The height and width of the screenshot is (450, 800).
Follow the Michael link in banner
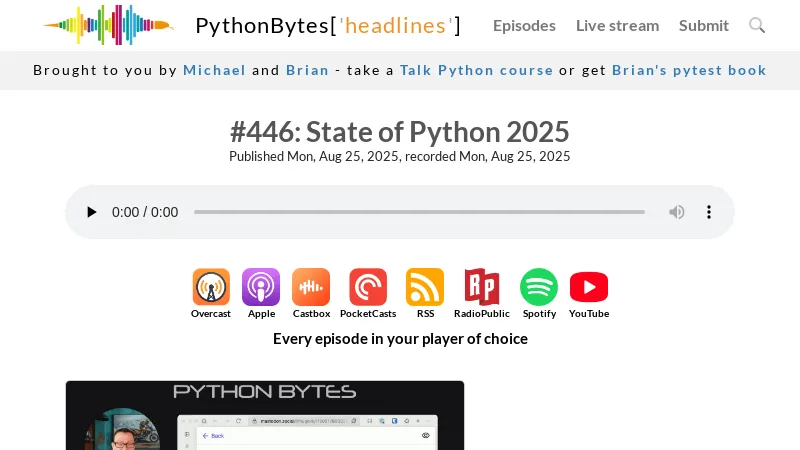214,70
